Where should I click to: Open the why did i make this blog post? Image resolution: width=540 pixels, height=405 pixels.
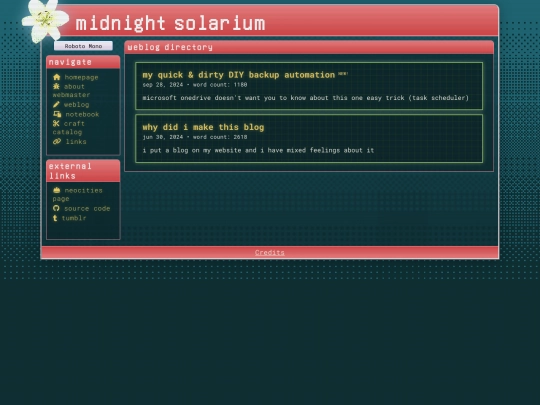click(x=203, y=127)
